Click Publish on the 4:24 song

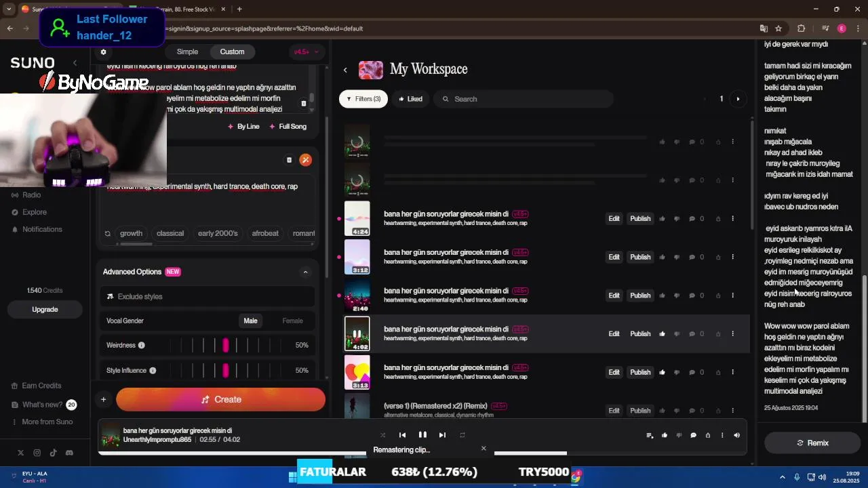[x=640, y=218]
